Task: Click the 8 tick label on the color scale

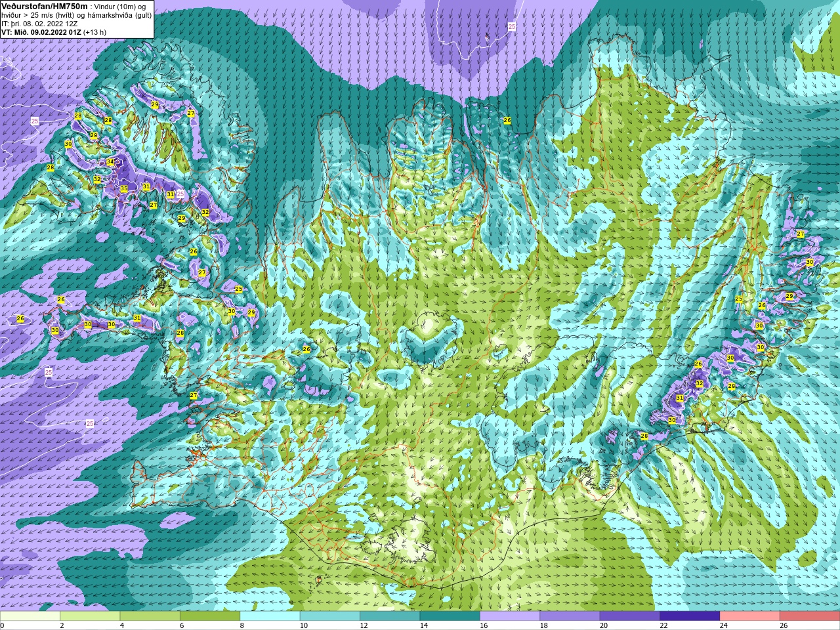Action: click(242, 625)
